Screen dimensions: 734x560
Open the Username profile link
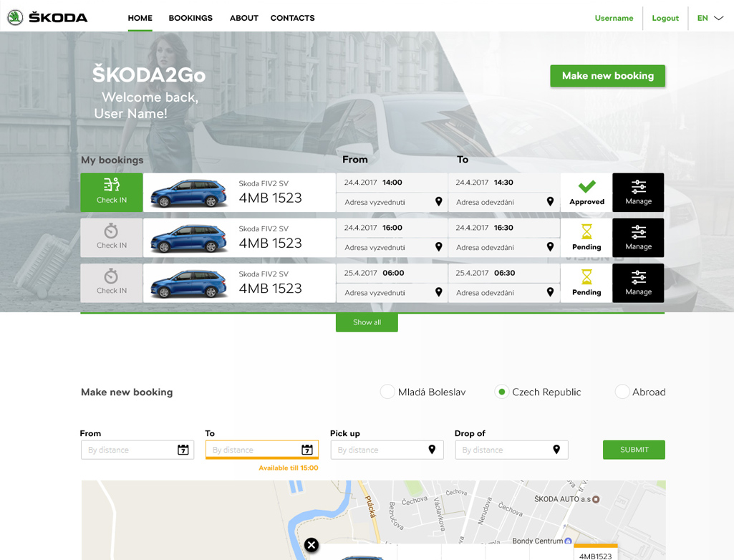click(614, 18)
